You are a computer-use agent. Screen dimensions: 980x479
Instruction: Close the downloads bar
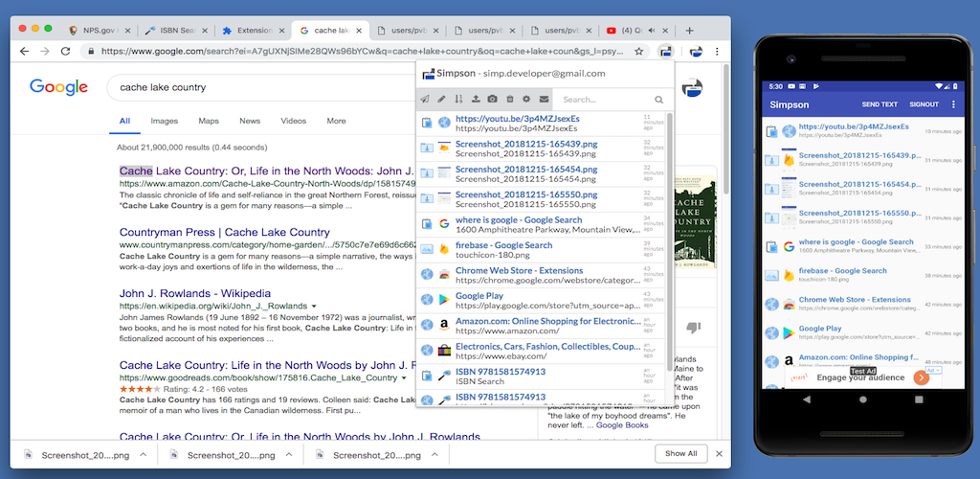pos(719,453)
